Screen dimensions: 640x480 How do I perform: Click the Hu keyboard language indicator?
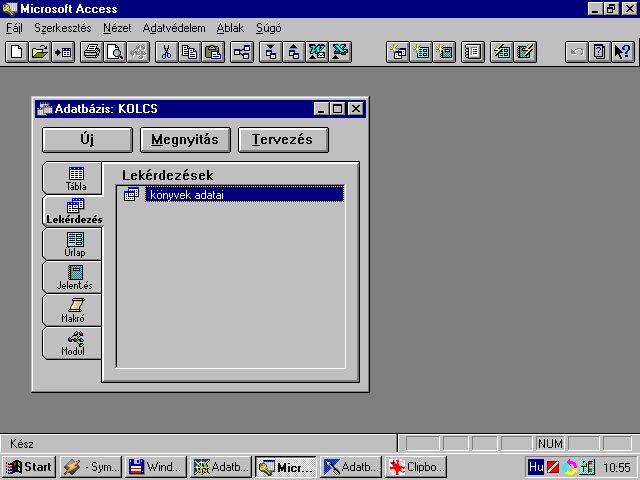click(x=536, y=467)
